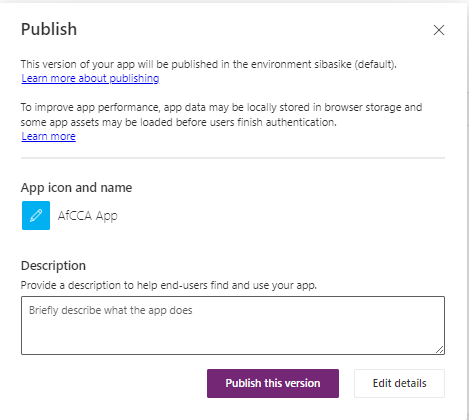Click the Provide a description helper text
Viewport: 469px width, 420px height.
pyautogui.click(x=169, y=285)
